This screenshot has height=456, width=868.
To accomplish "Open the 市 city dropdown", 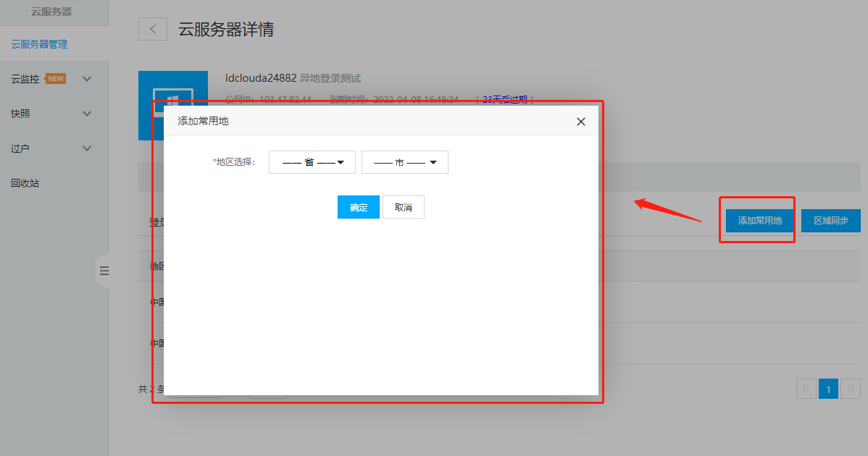I will point(404,161).
